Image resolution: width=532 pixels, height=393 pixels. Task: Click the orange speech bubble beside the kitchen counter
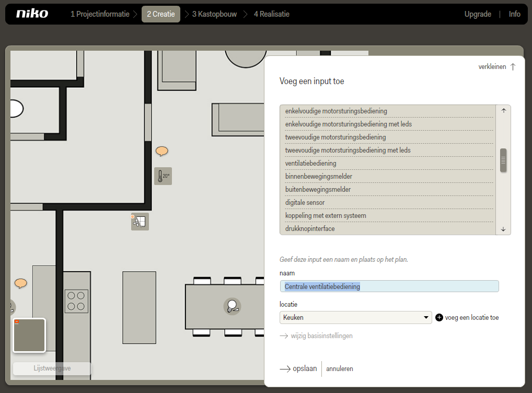coord(21,283)
